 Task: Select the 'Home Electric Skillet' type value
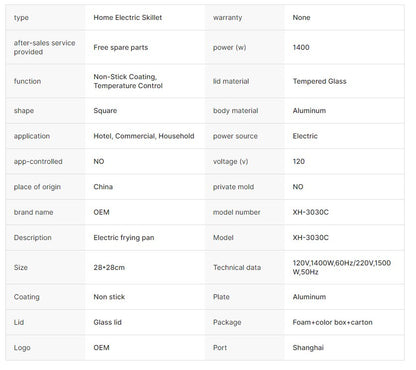[128, 18]
